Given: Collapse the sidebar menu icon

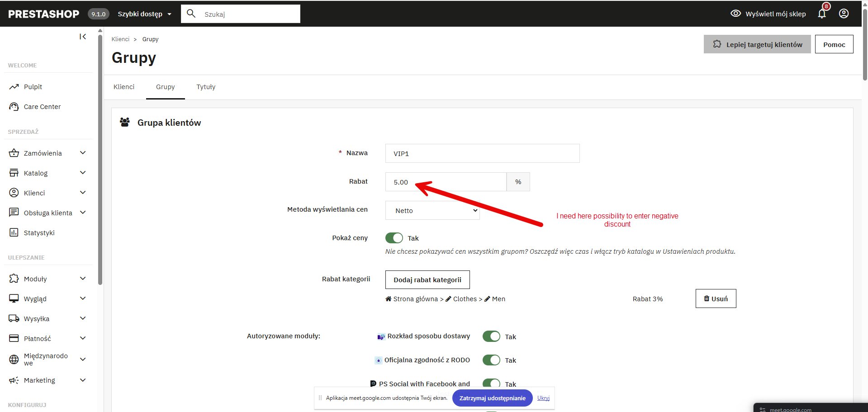Looking at the screenshot, I should click(83, 37).
